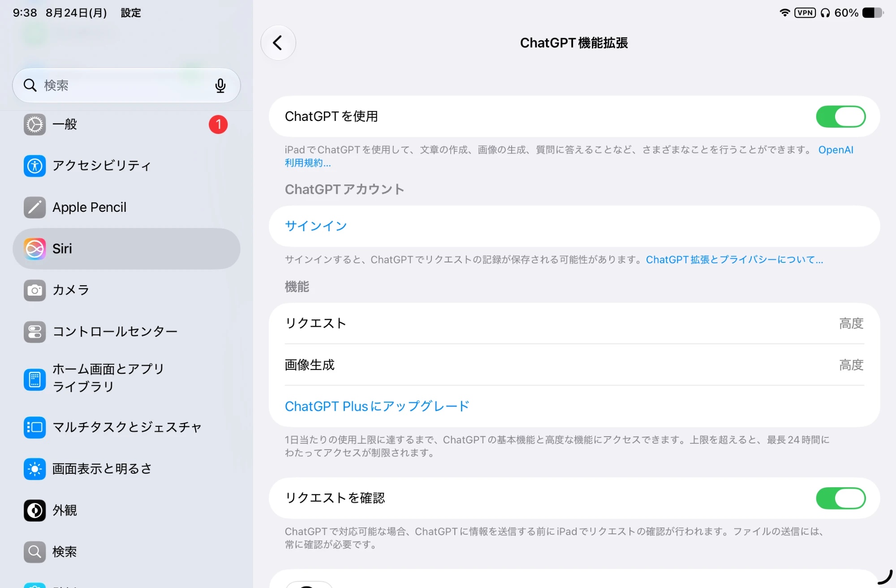Open ChatGPT拡張とプライバシーについて link
The width and height of the screenshot is (896, 588).
[x=734, y=260]
